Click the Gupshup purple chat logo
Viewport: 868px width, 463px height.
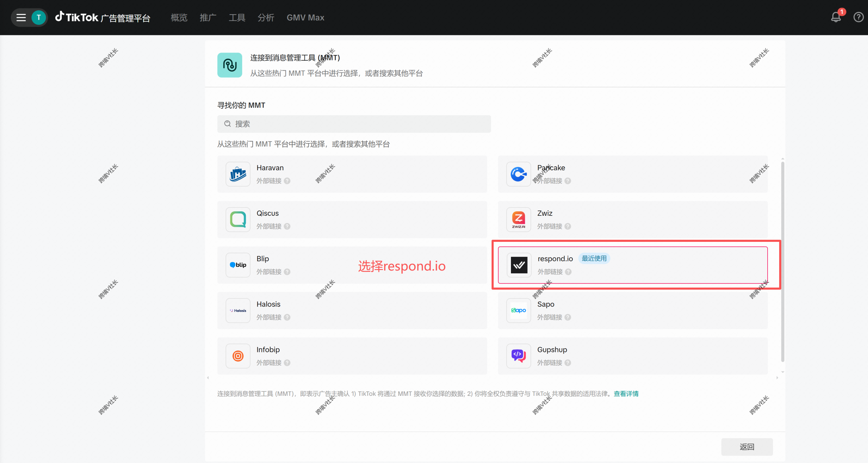click(x=518, y=356)
